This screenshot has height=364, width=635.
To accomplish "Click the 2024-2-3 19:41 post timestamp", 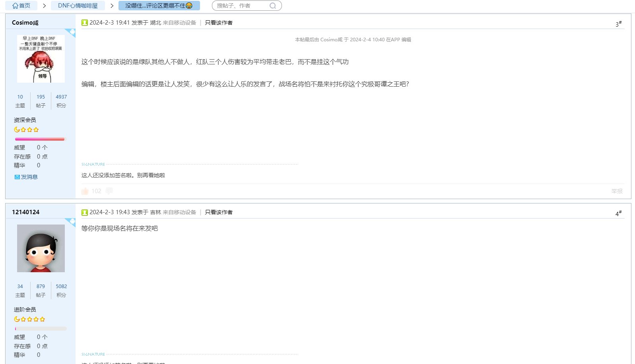I will pos(110,23).
